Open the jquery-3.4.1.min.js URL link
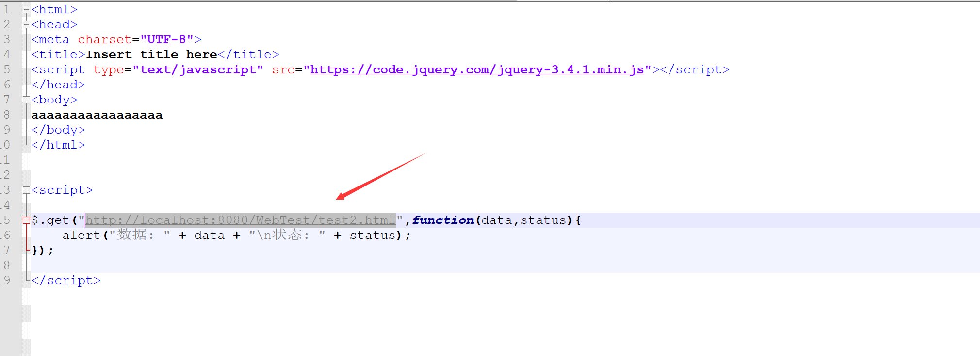Image resolution: width=980 pixels, height=356 pixels. pyautogui.click(x=477, y=70)
